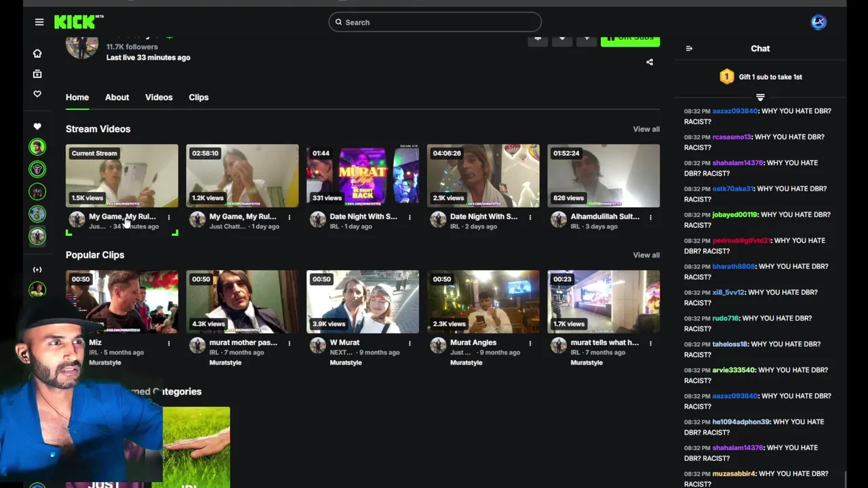Image resolution: width=868 pixels, height=488 pixels.
Task: Click View all for Stream Videos
Action: coord(646,129)
